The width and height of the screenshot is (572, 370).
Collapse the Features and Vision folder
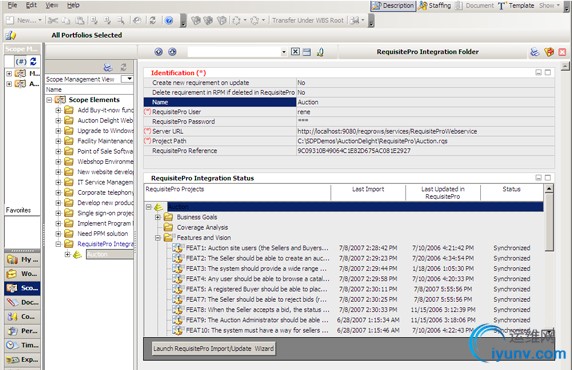pos(158,238)
